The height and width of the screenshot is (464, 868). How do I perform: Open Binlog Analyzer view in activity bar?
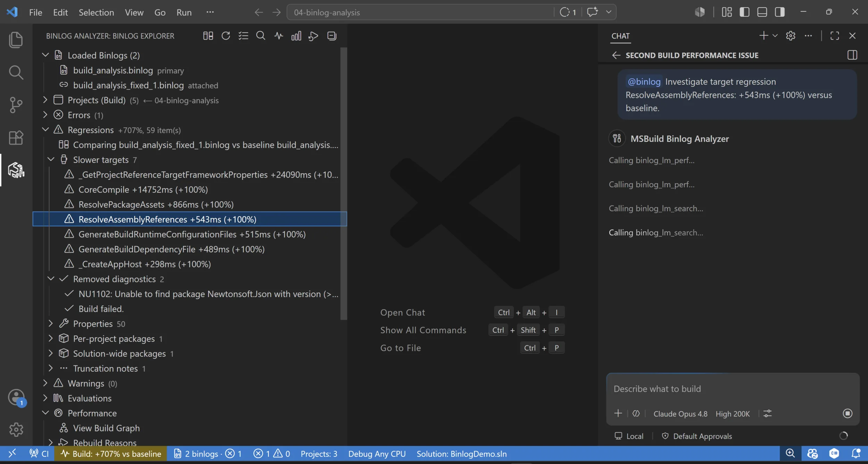coord(16,170)
